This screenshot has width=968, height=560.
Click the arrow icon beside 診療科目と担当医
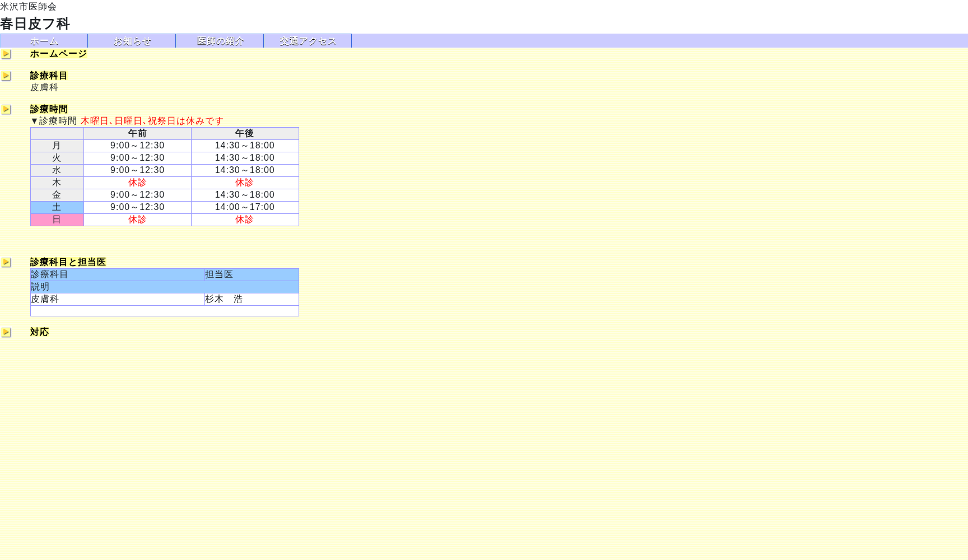(x=6, y=263)
